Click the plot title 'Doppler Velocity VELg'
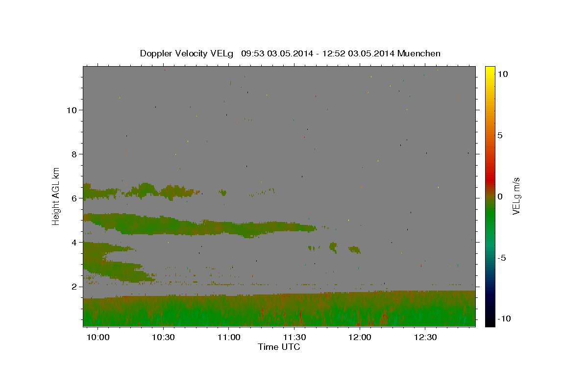 [x=186, y=53]
